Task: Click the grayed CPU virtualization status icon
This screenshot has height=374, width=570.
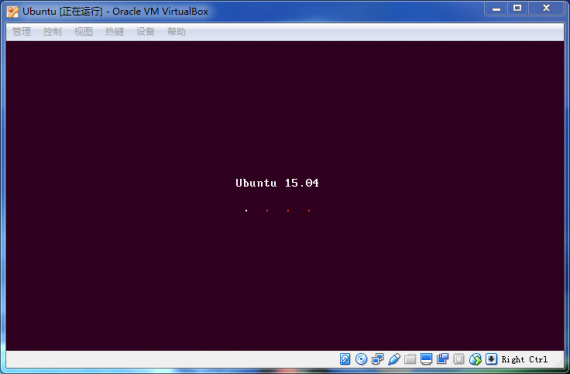Action: coord(459,359)
